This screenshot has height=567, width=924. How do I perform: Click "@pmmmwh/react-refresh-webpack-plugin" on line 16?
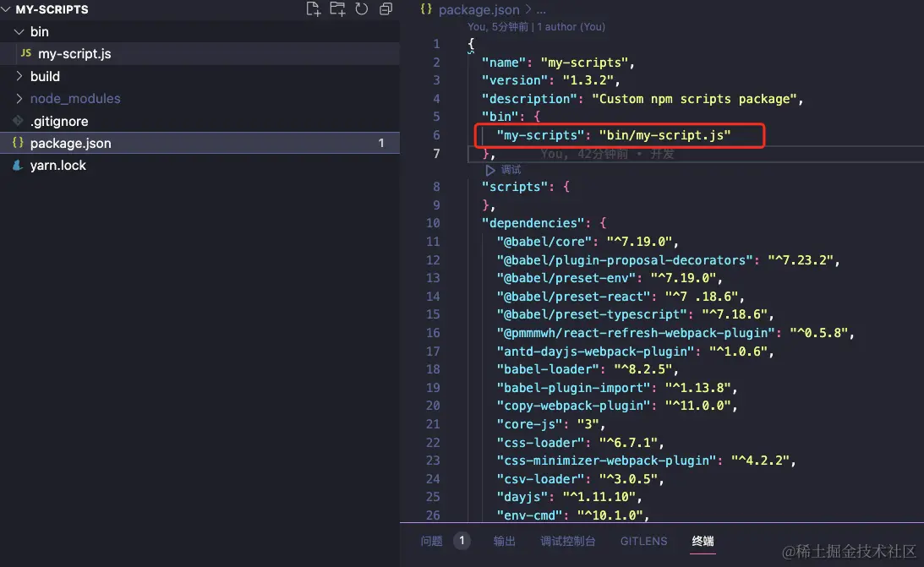click(636, 333)
